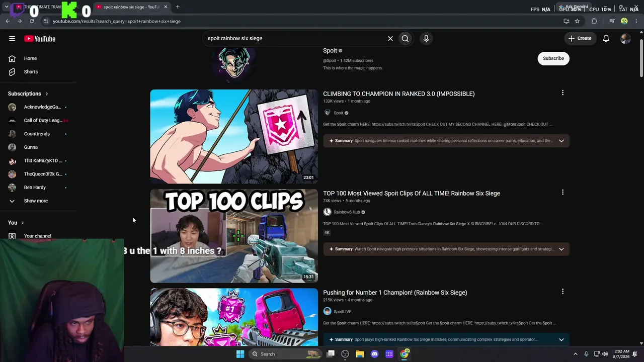This screenshot has width=644, height=362.
Task: Reload the page in the browser
Action: coord(32,21)
